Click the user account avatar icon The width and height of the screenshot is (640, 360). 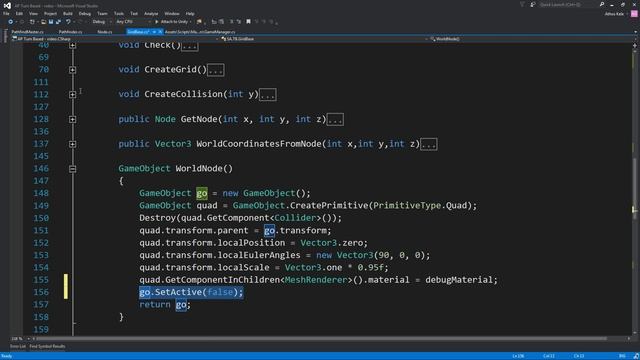pyautogui.click(x=634, y=14)
